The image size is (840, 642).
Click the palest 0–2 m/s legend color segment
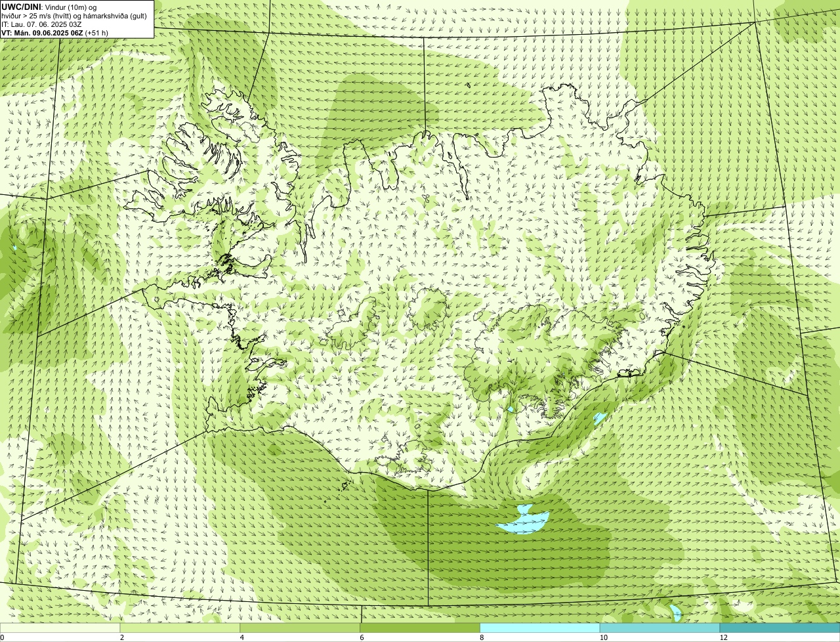point(60,628)
